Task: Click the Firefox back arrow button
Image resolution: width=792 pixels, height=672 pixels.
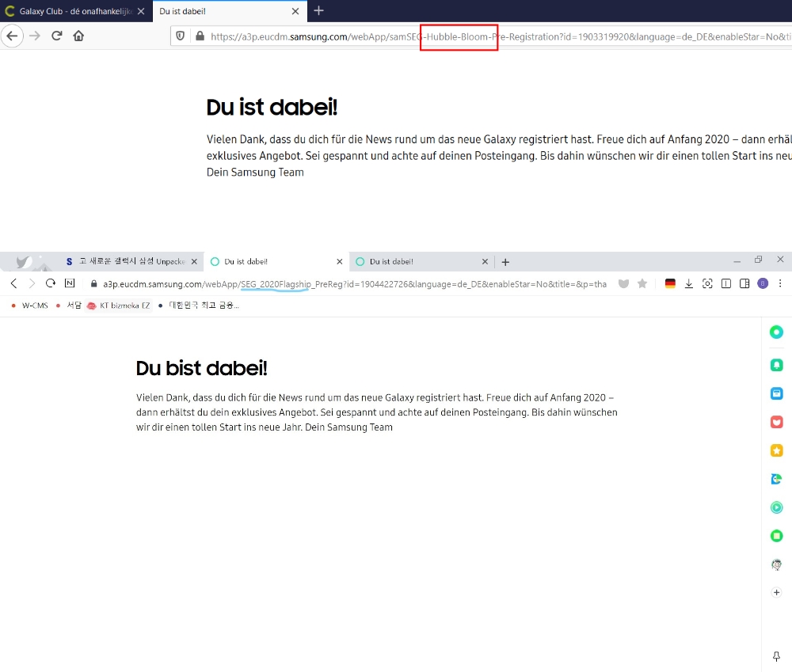Action: point(12,36)
